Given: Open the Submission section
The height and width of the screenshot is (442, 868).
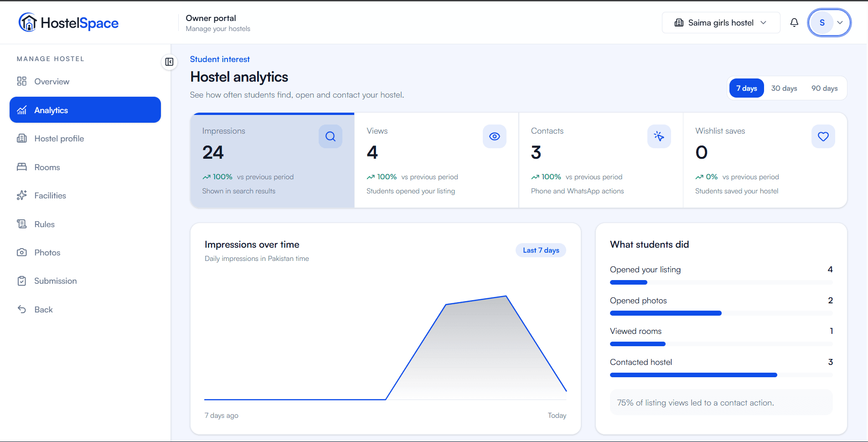Looking at the screenshot, I should 85,281.
